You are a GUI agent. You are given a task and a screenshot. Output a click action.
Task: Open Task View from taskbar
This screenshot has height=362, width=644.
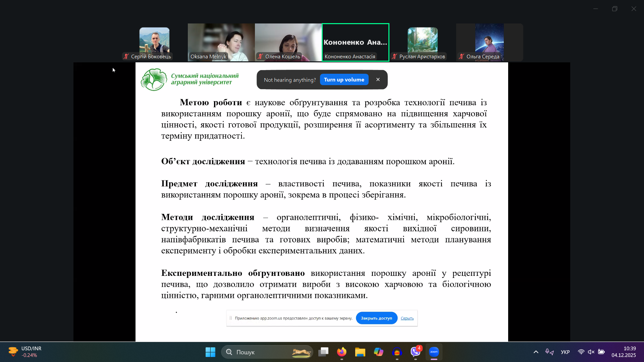pyautogui.click(x=323, y=352)
